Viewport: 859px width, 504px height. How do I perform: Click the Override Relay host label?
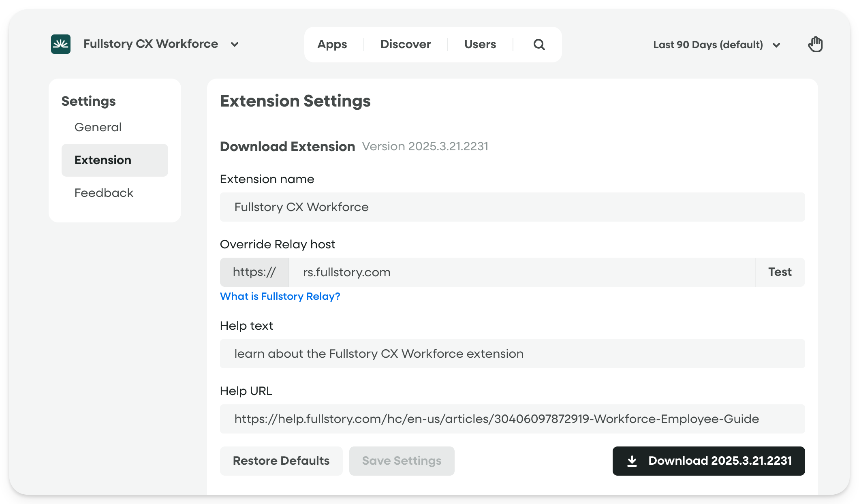278,244
